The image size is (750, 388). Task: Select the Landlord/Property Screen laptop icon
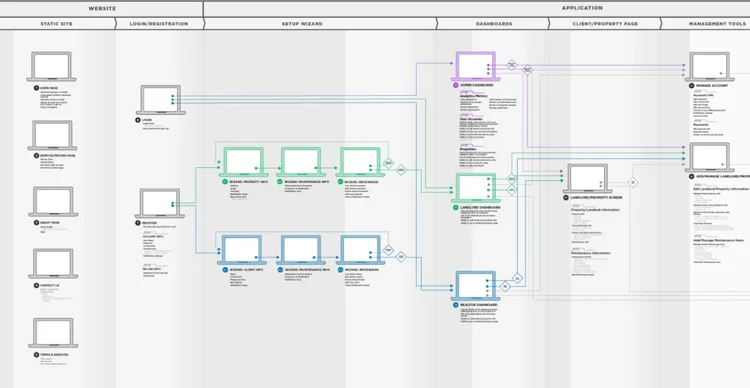[x=587, y=179]
